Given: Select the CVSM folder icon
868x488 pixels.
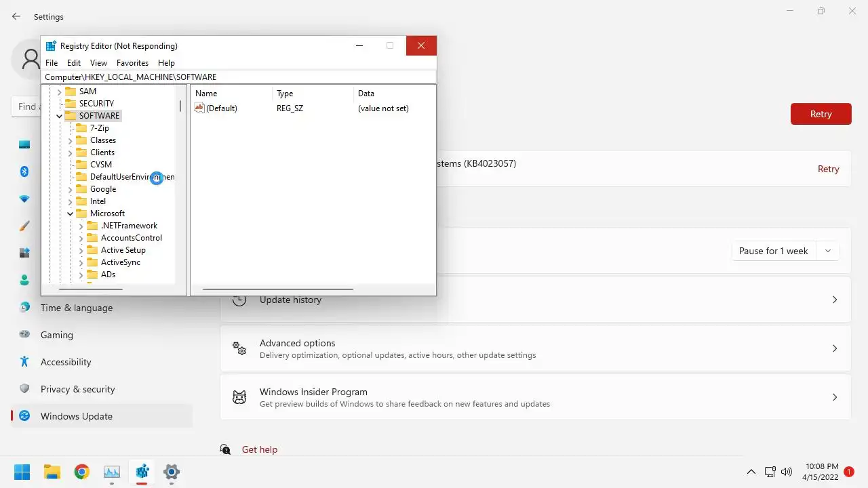Looking at the screenshot, I should [81, 164].
